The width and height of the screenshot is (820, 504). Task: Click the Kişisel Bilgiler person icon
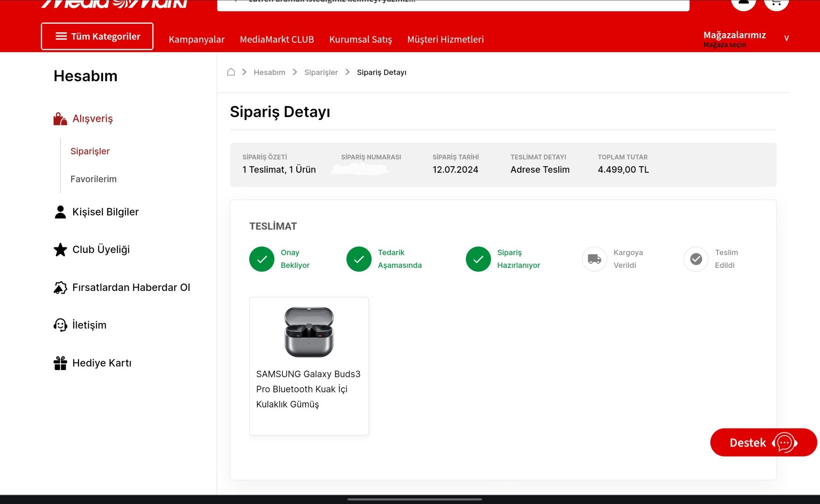[60, 212]
